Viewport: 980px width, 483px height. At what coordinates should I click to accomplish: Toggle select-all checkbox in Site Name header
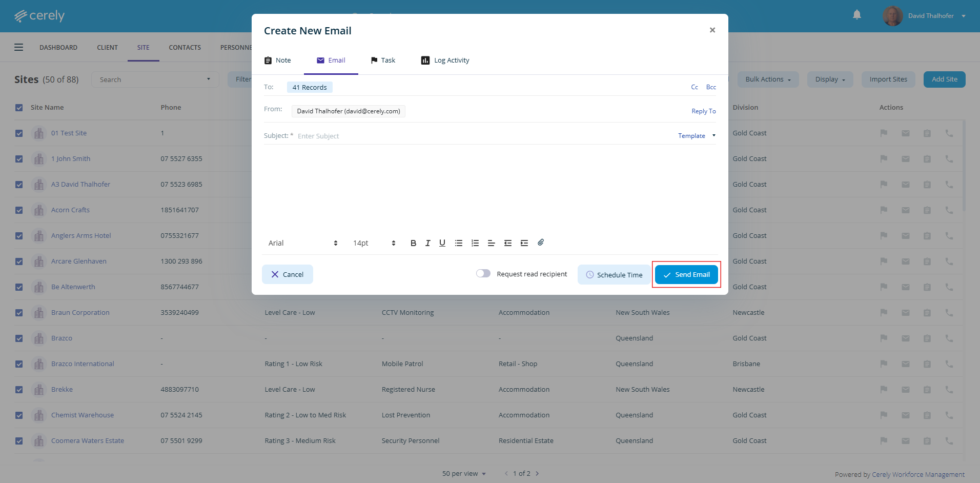(19, 108)
